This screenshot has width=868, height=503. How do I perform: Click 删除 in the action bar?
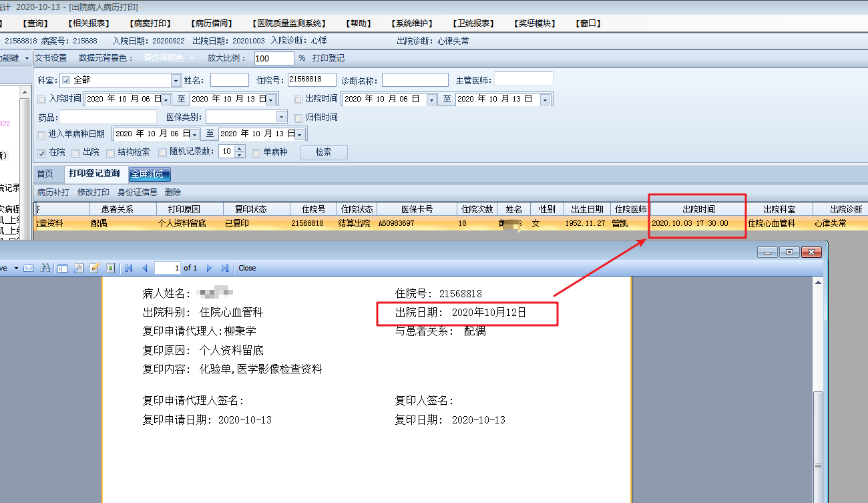tap(173, 192)
